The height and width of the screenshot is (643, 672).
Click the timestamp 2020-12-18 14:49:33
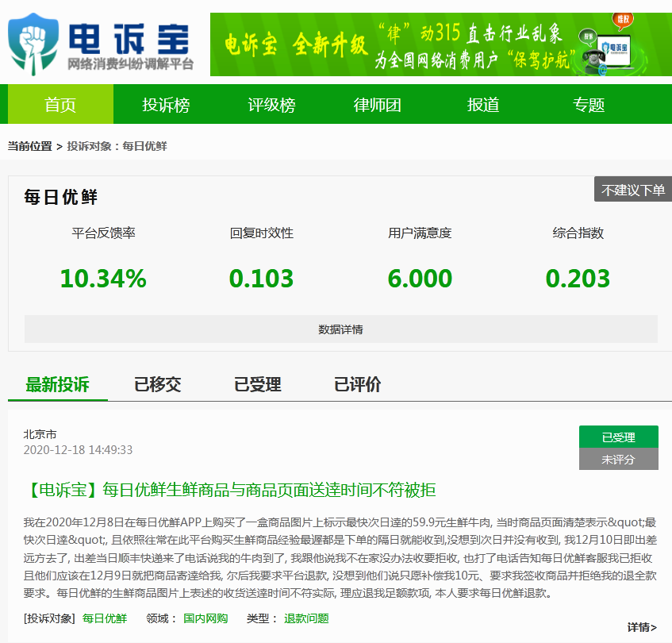[78, 449]
